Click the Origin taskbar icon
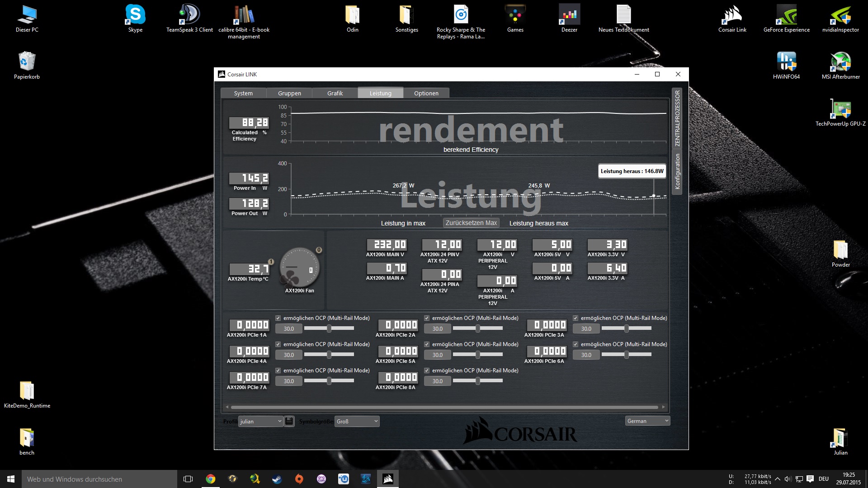This screenshot has width=868, height=488. click(x=299, y=479)
